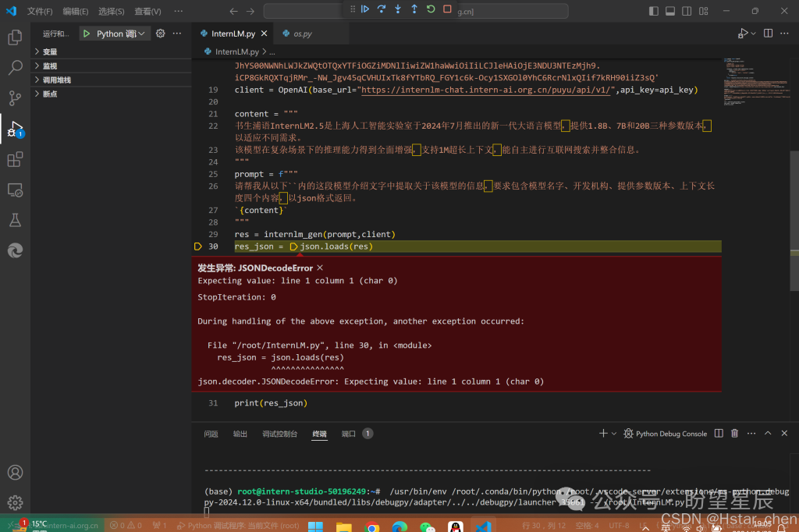Open the Edge browser tools icon in activity bar
Viewport: 799px width, 532px height.
(x=16, y=250)
